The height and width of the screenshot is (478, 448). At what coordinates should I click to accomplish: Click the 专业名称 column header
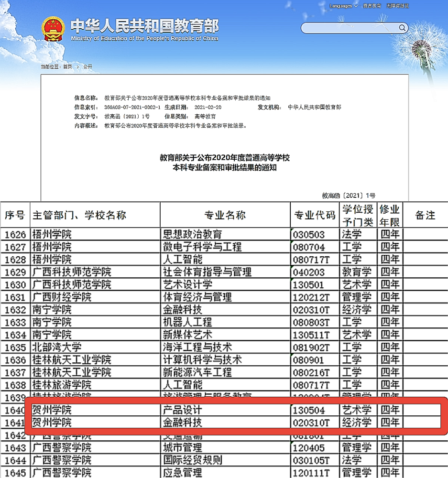click(x=225, y=215)
